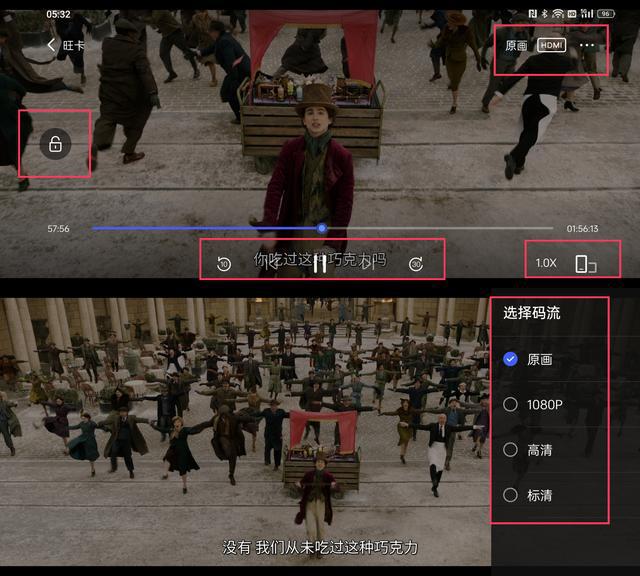Screen dimensions: 640x576
Task: Tap the screen rotation icon
Action: [x=586, y=264]
